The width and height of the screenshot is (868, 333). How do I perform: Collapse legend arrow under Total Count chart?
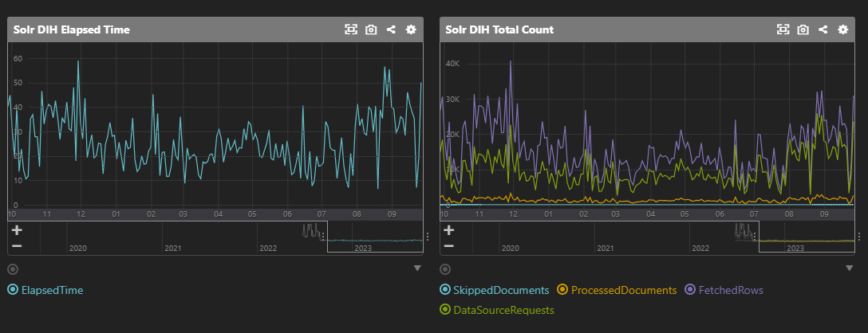(850, 268)
